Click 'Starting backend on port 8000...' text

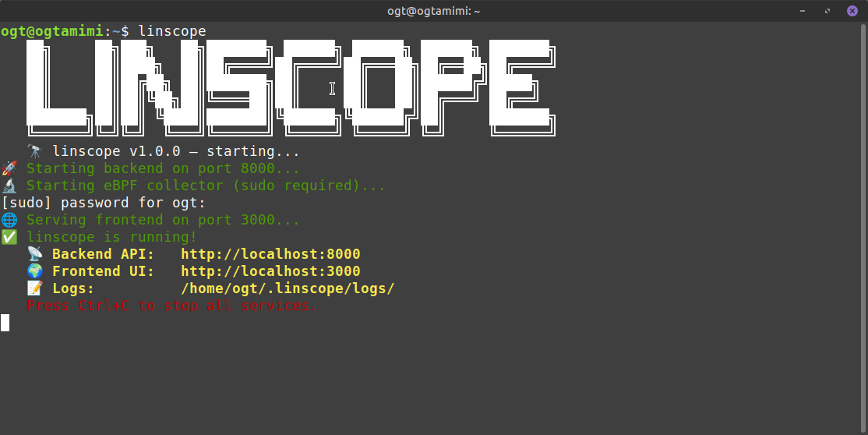[164, 168]
